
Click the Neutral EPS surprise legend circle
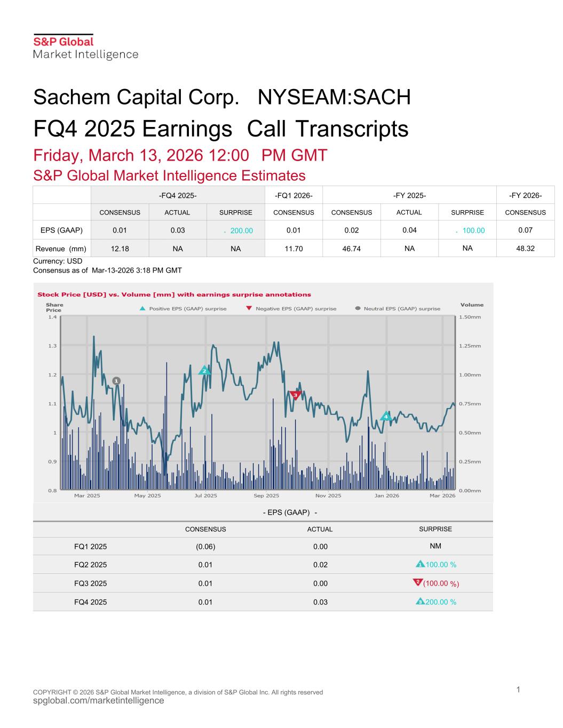point(358,309)
